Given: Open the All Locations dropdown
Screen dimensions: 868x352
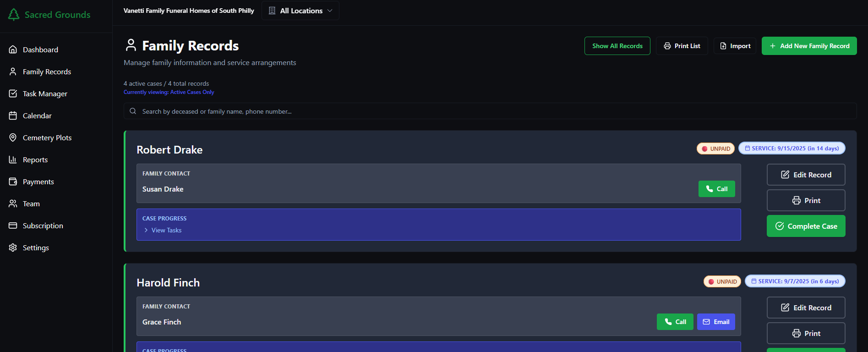Looking at the screenshot, I should 300,11.
